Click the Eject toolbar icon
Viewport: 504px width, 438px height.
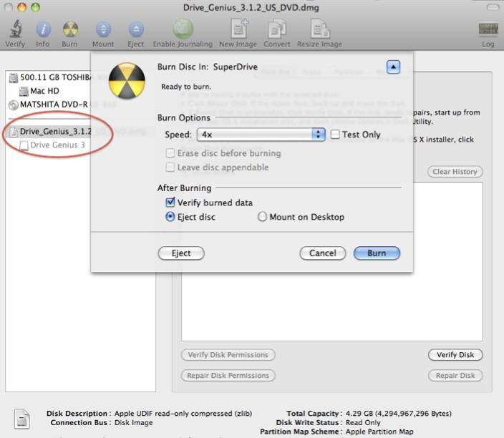pos(136,29)
